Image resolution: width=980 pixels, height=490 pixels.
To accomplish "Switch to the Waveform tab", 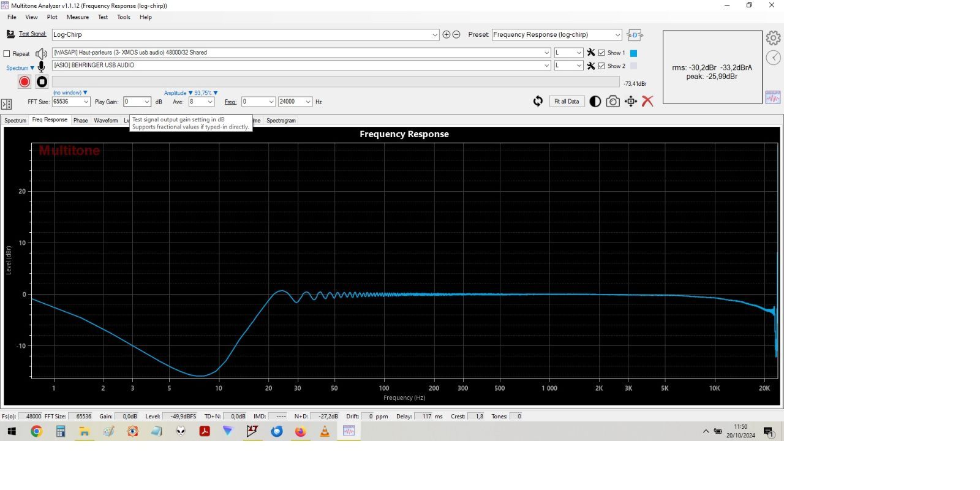I will click(106, 121).
